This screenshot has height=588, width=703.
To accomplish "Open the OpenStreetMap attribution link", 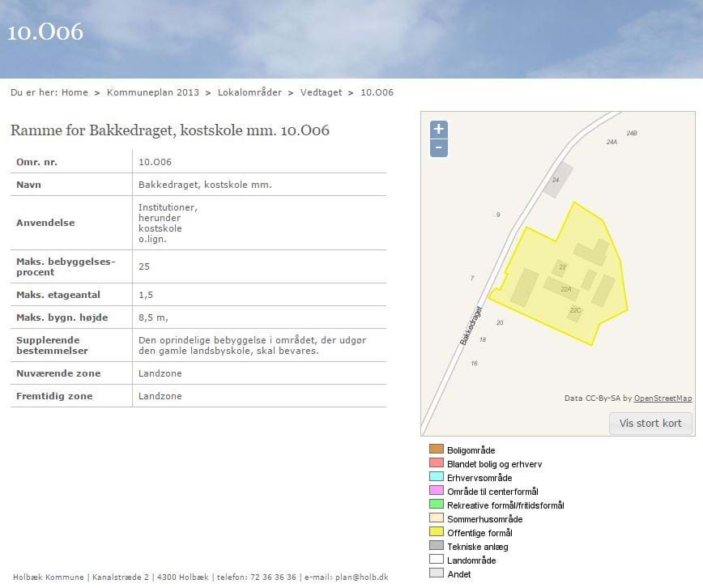I will tap(663, 398).
